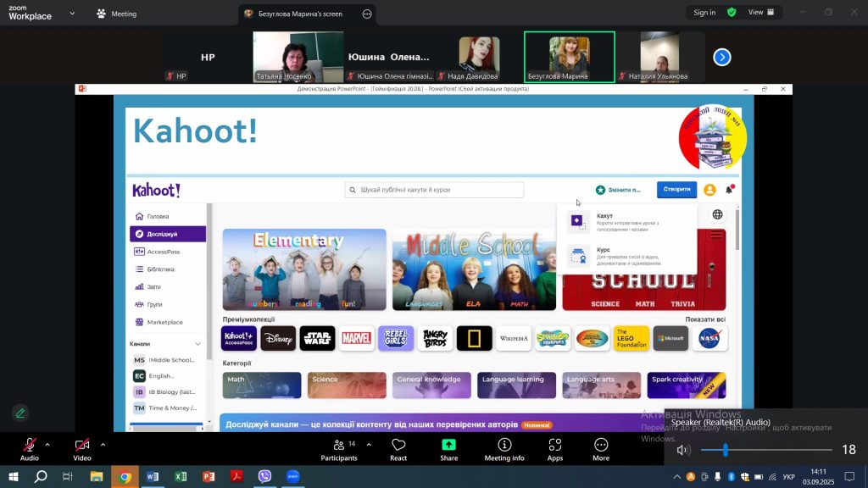This screenshot has width=868, height=488.
Task: Open the Participants panel in Zoom
Action: (x=339, y=450)
